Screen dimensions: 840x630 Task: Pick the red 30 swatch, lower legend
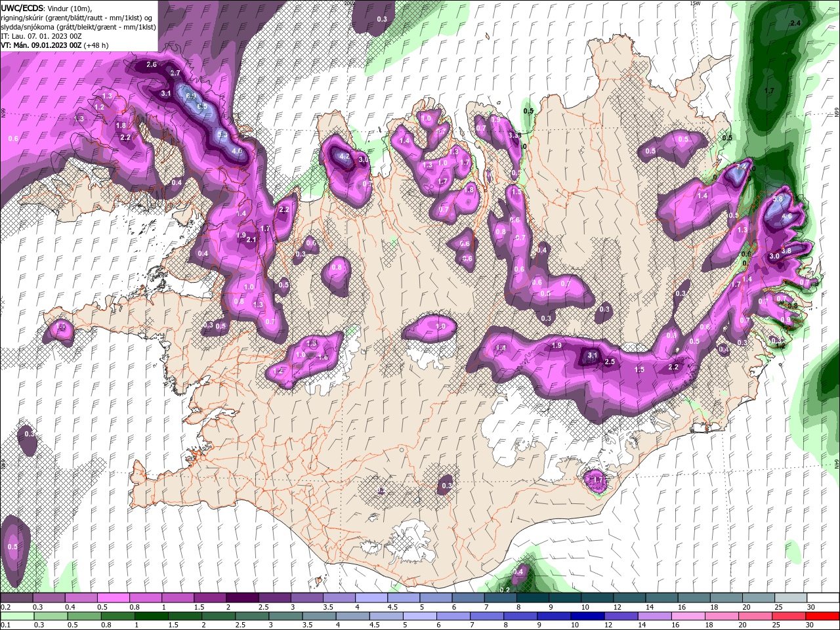(823, 616)
